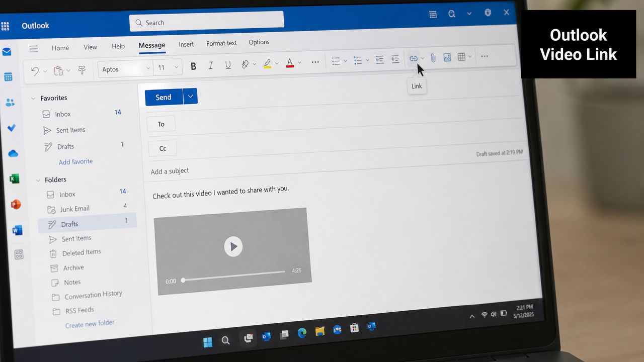The height and width of the screenshot is (362, 644).
Task: Apply the red font color
Action: pyautogui.click(x=290, y=63)
